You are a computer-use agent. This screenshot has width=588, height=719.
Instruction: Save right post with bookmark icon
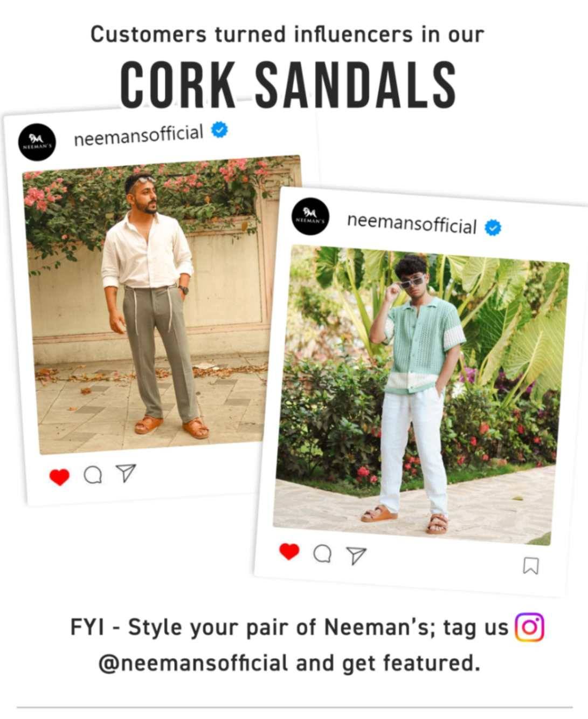pyautogui.click(x=531, y=566)
